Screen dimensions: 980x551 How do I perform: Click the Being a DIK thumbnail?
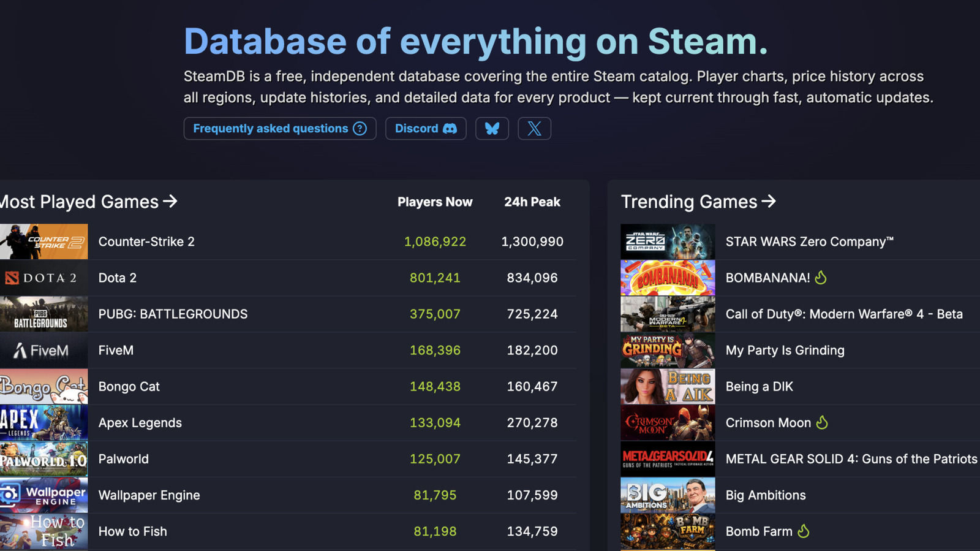point(668,386)
